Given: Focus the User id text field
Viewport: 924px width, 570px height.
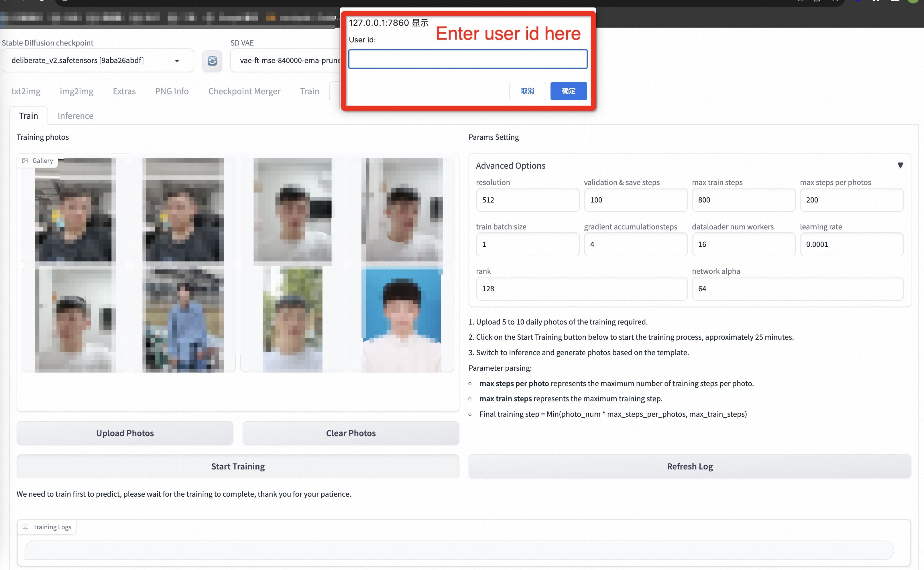Looking at the screenshot, I should (467, 59).
